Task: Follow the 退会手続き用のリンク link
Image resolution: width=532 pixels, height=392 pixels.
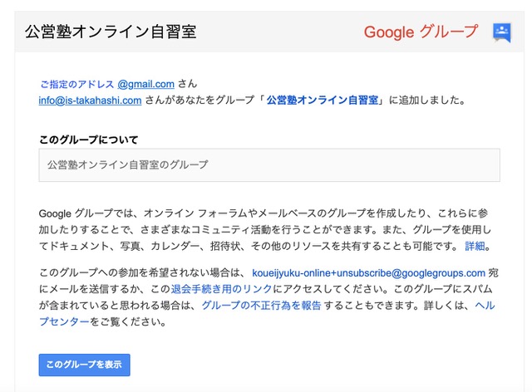Action: pyautogui.click(x=221, y=289)
